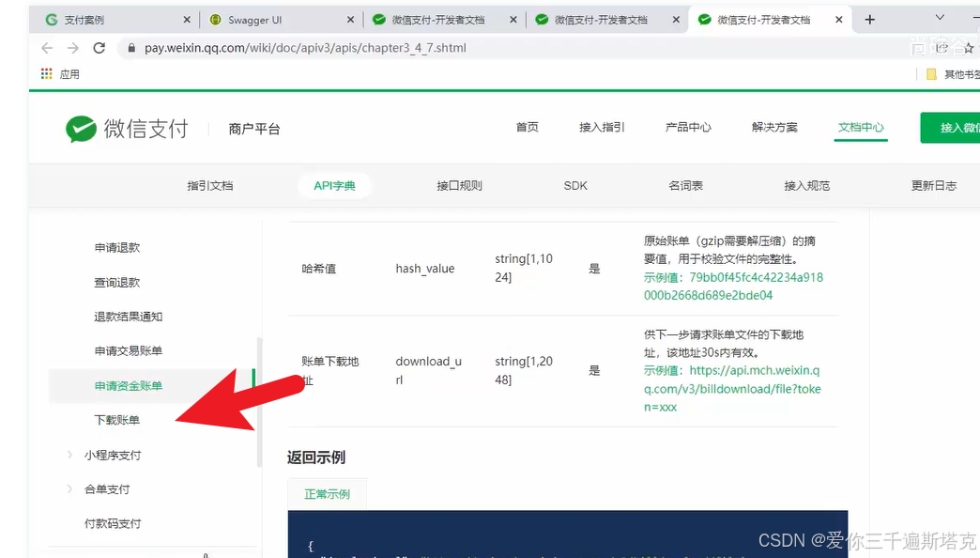The width and height of the screenshot is (980, 558).
Task: Click the 账单下载地址 cell
Action: pos(330,370)
